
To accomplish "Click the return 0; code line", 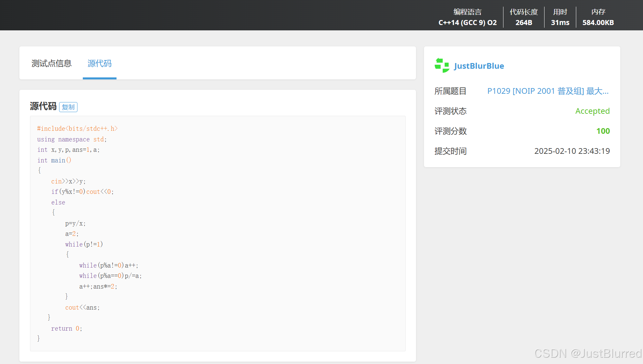I will tap(66, 329).
